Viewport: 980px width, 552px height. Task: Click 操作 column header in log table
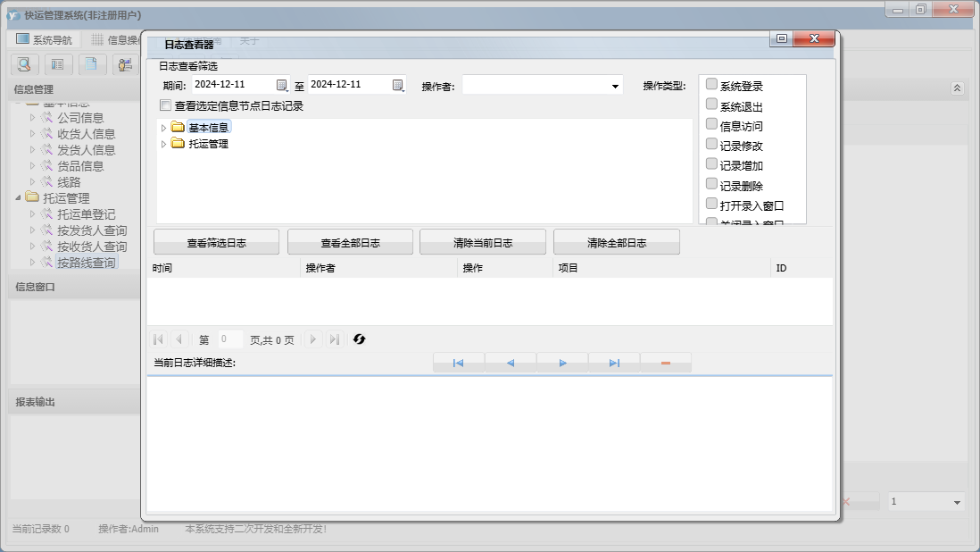505,268
